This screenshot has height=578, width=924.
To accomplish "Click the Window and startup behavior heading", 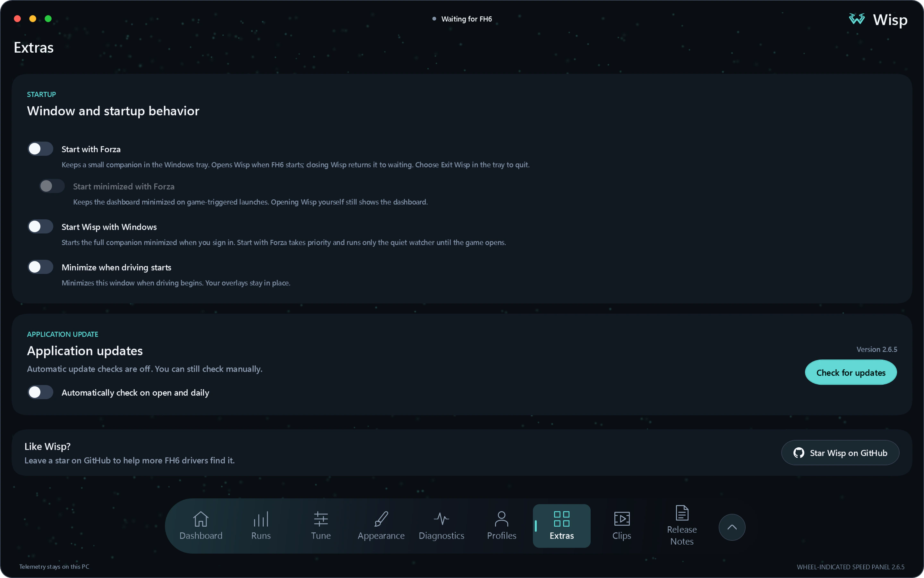I will point(113,111).
